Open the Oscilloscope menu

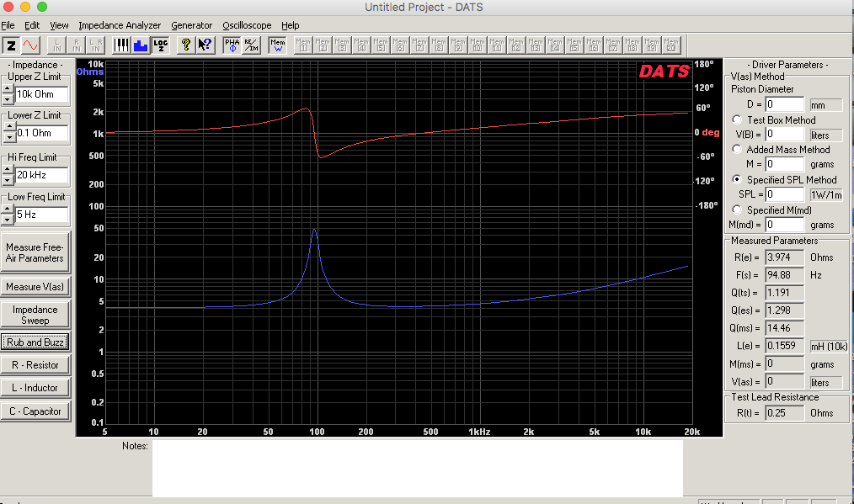pyautogui.click(x=247, y=25)
